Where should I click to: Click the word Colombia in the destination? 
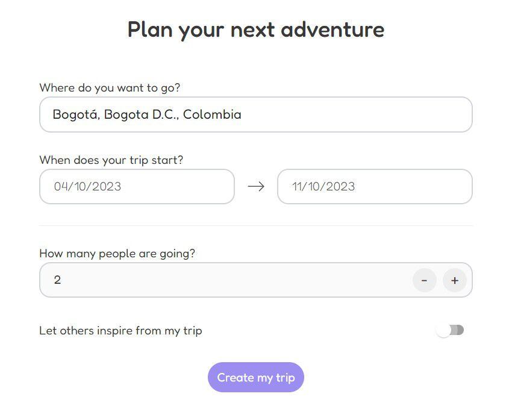pos(212,114)
